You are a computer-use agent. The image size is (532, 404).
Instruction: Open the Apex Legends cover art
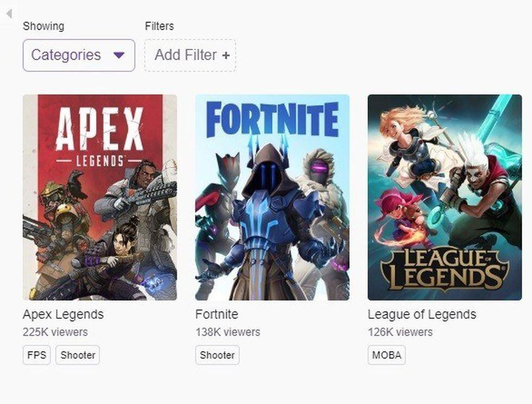(x=100, y=197)
